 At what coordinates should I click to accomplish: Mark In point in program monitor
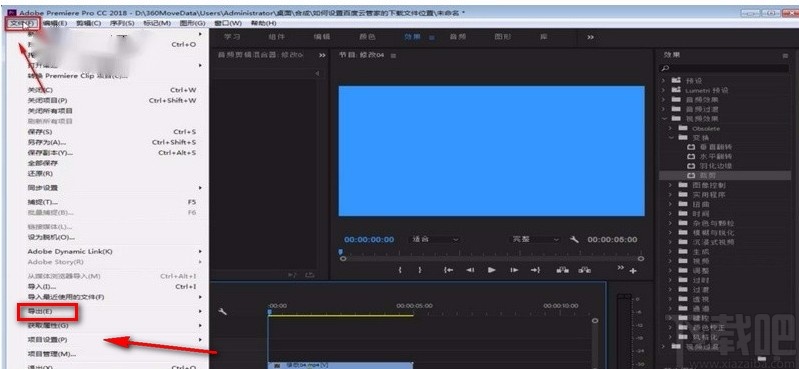pos(401,270)
